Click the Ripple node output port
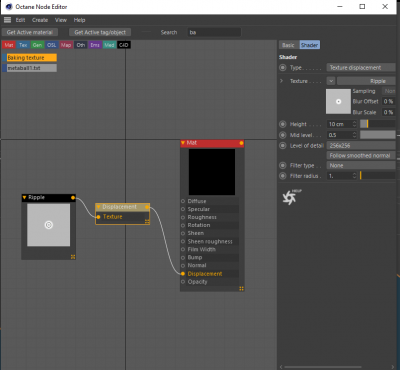This screenshot has width=400, height=370. coord(73,198)
